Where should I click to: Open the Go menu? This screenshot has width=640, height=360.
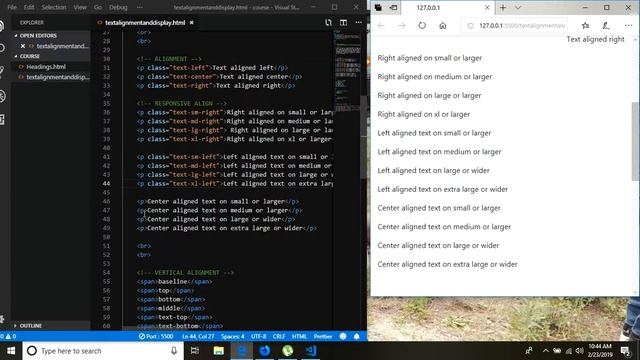tap(98, 7)
